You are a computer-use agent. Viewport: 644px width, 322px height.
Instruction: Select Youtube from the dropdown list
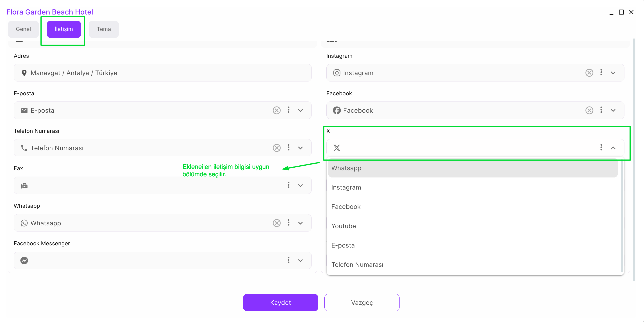344,226
